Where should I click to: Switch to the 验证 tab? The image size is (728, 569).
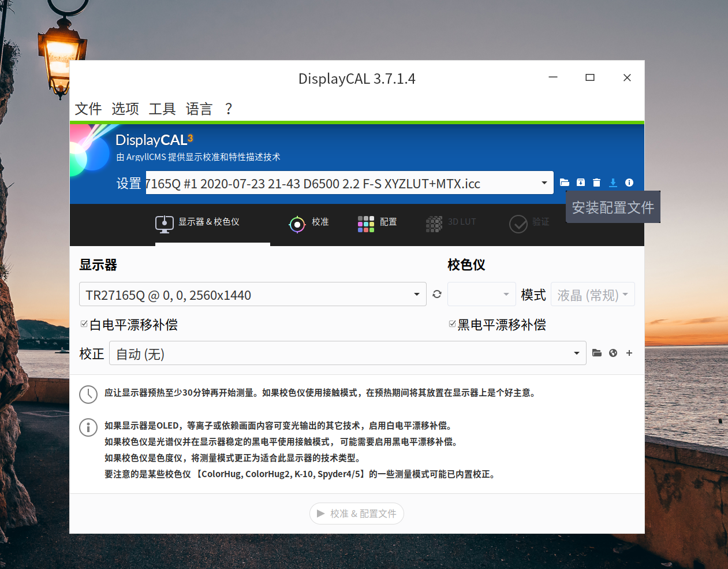tap(529, 223)
